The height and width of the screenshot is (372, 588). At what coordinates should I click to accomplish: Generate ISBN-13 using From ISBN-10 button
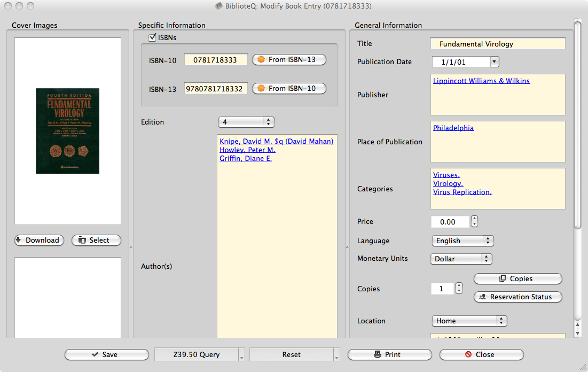[x=289, y=89]
